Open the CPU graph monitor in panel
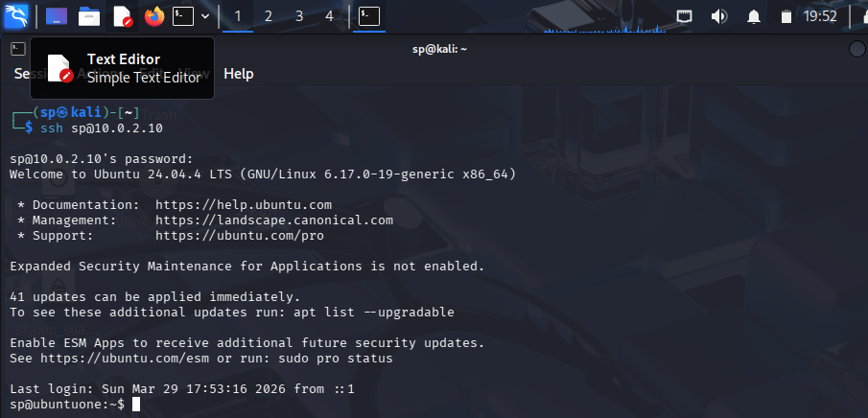Image resolution: width=868 pixels, height=418 pixels. click(604, 29)
